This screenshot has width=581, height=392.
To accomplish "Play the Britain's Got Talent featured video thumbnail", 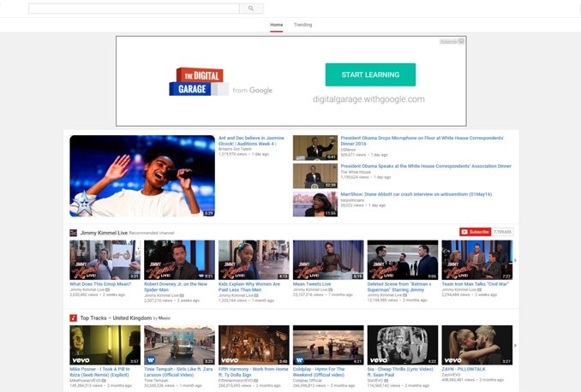I will tap(142, 175).
